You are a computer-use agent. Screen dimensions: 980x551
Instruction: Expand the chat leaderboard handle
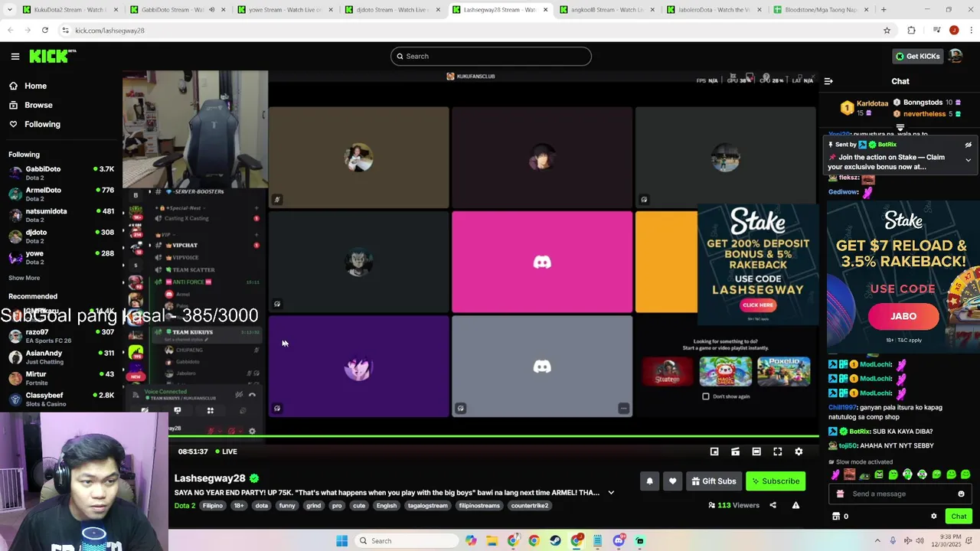[x=900, y=128]
